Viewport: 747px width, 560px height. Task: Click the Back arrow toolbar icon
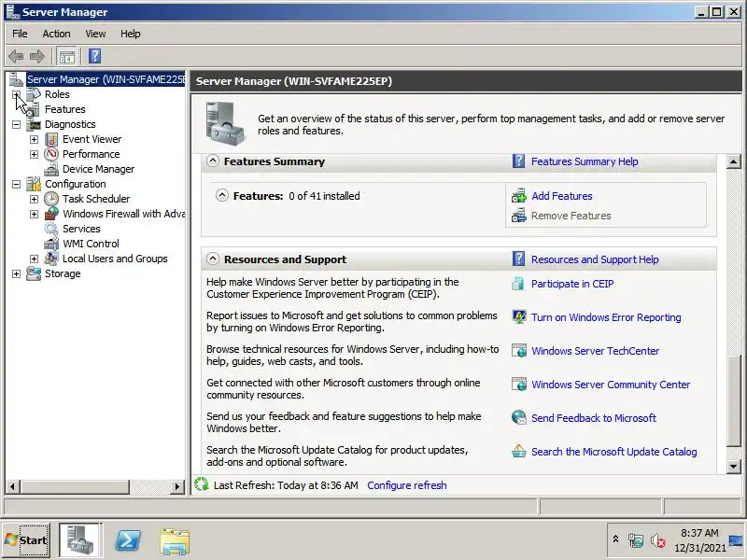(x=16, y=56)
